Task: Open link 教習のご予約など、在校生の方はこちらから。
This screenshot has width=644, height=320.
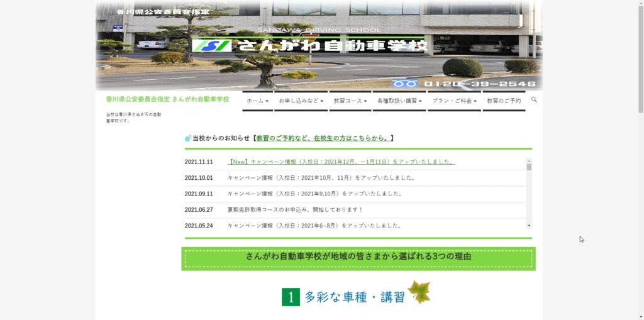Action: coord(323,138)
